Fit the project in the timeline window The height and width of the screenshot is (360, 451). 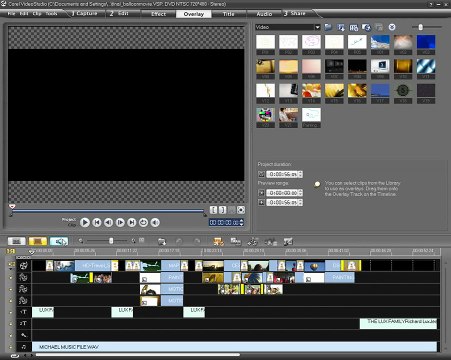point(142,240)
